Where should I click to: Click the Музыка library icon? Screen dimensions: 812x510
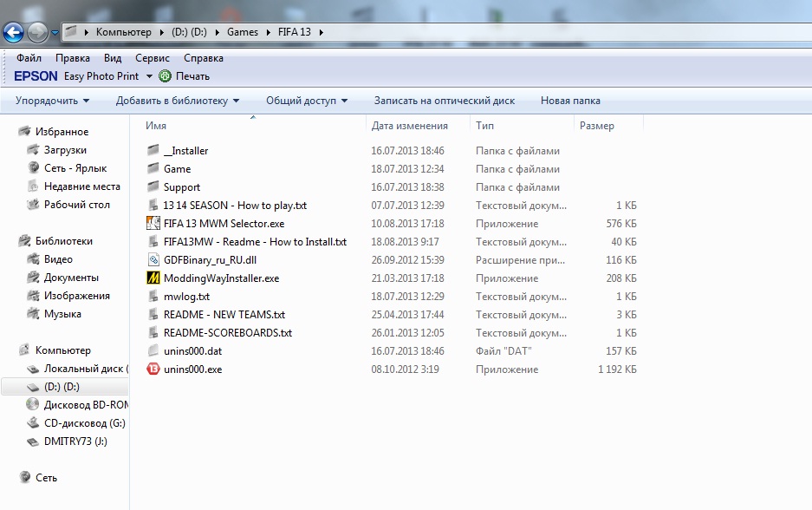click(x=33, y=314)
